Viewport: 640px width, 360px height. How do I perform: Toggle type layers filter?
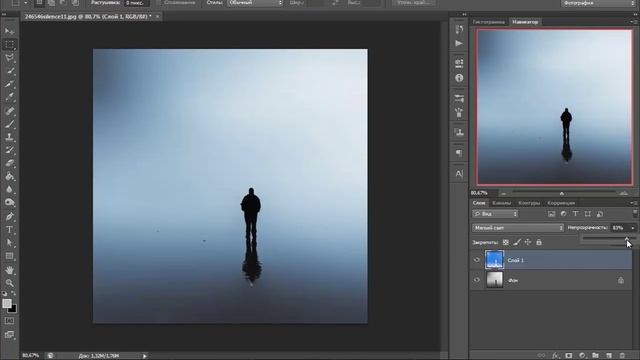(x=576, y=214)
